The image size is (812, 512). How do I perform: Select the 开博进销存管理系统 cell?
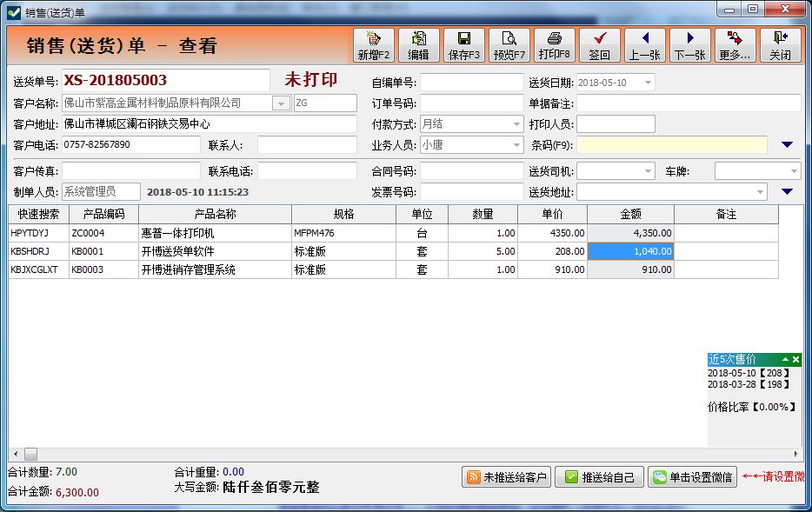pyautogui.click(x=215, y=269)
